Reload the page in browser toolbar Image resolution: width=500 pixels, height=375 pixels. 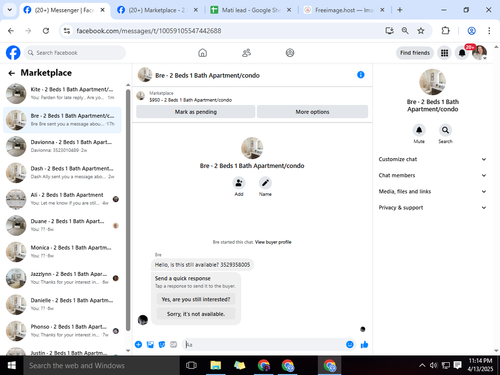[46, 31]
